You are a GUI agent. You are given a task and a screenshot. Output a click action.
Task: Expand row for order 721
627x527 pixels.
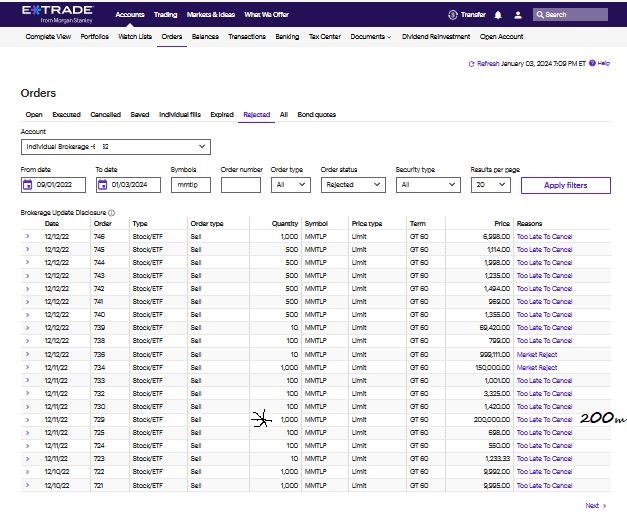pyautogui.click(x=27, y=485)
